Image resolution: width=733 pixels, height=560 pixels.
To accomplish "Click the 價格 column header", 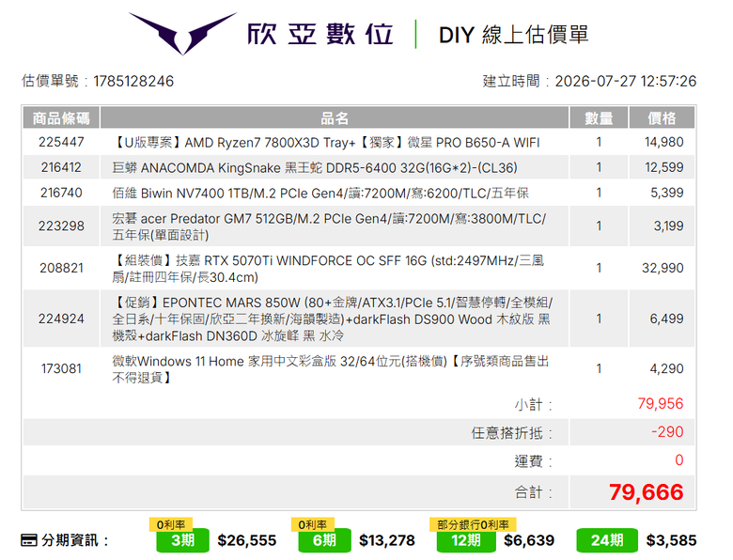I will point(662,118).
